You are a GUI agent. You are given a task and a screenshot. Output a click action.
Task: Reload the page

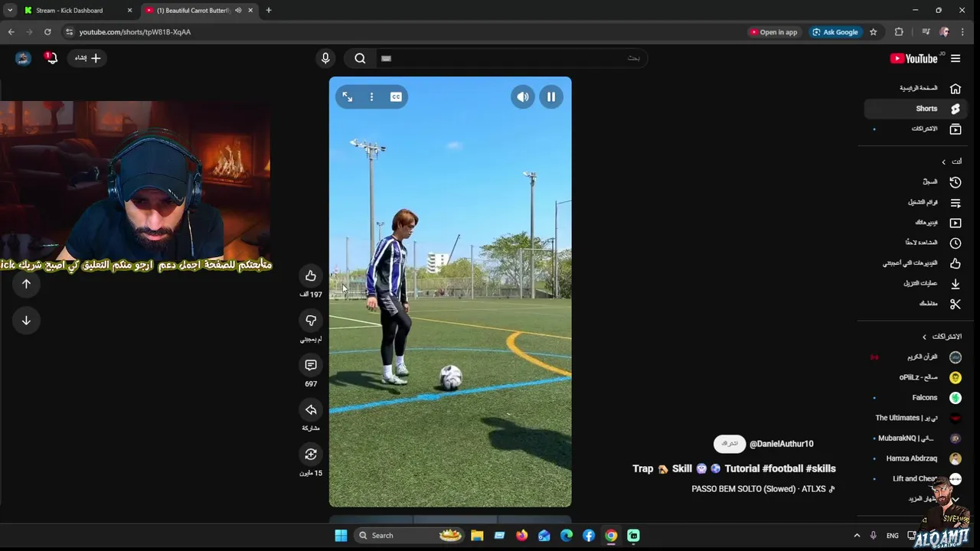pos(47,32)
